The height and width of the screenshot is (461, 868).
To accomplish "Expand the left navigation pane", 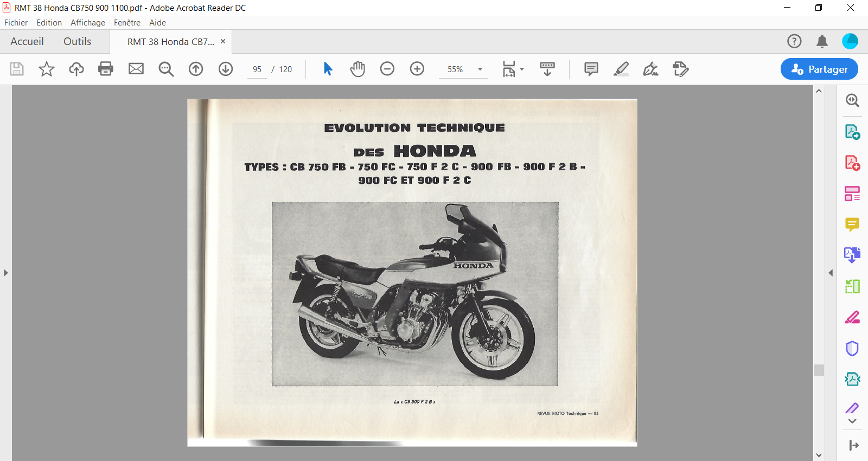I will coord(6,273).
